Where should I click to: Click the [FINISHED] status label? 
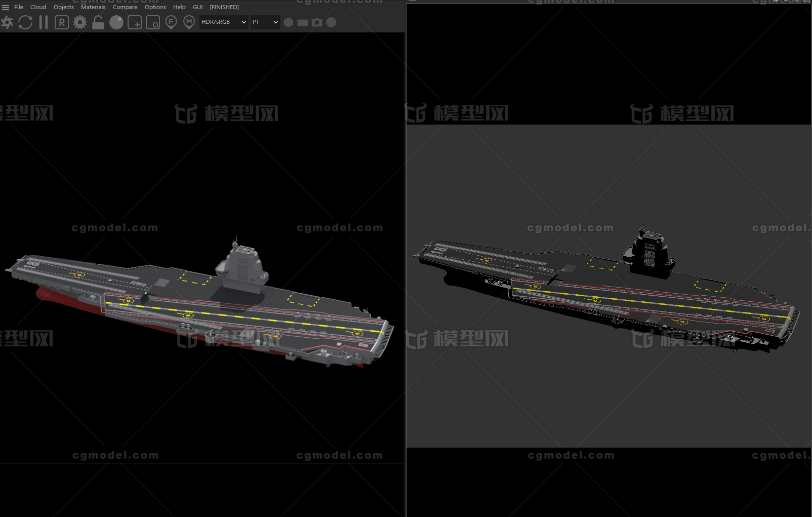click(224, 7)
